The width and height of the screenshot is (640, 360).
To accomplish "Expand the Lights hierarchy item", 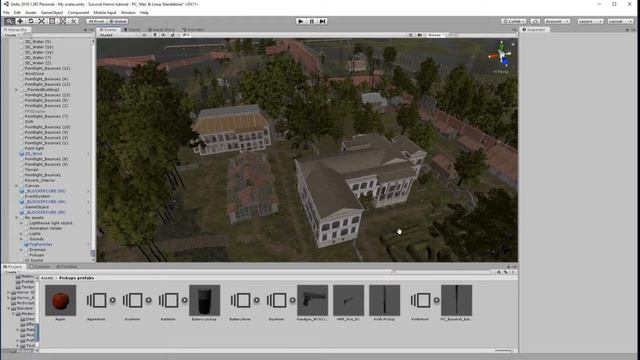I will tap(21, 234).
